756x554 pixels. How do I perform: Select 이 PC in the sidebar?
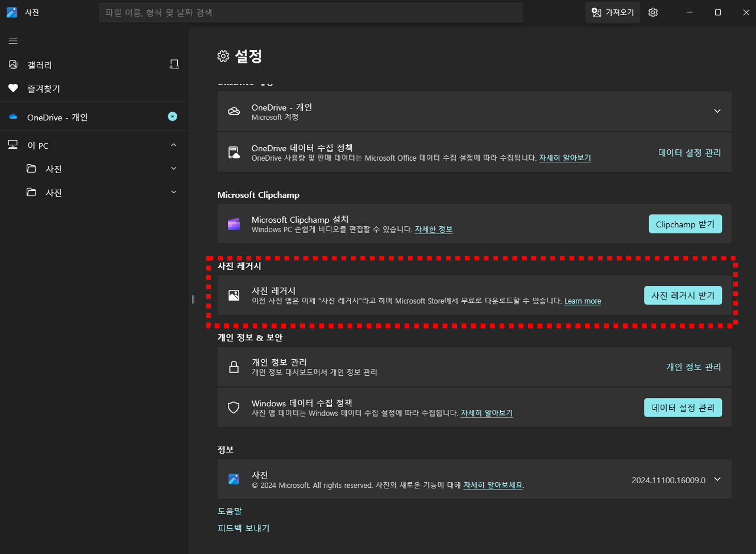click(x=38, y=146)
